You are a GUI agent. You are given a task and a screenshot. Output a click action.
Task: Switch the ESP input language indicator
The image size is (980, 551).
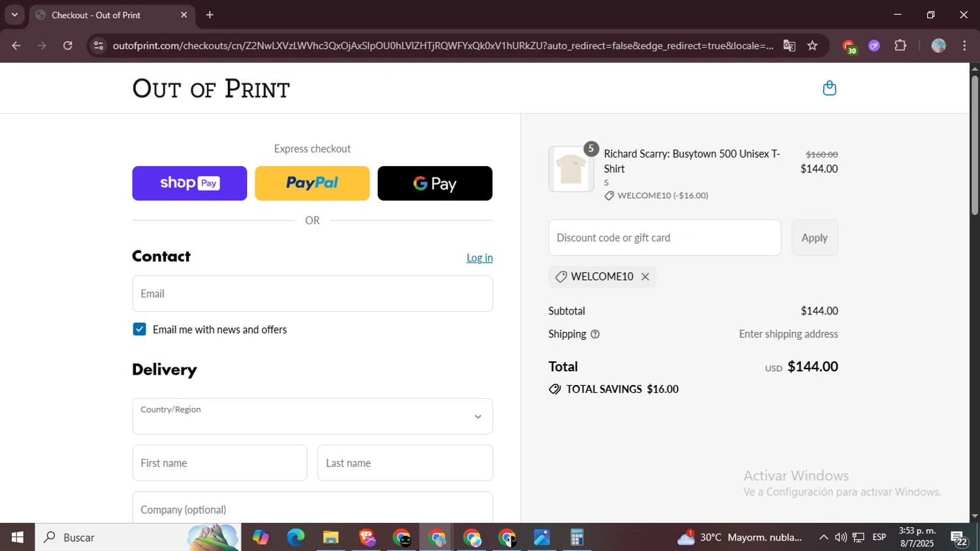[879, 537]
